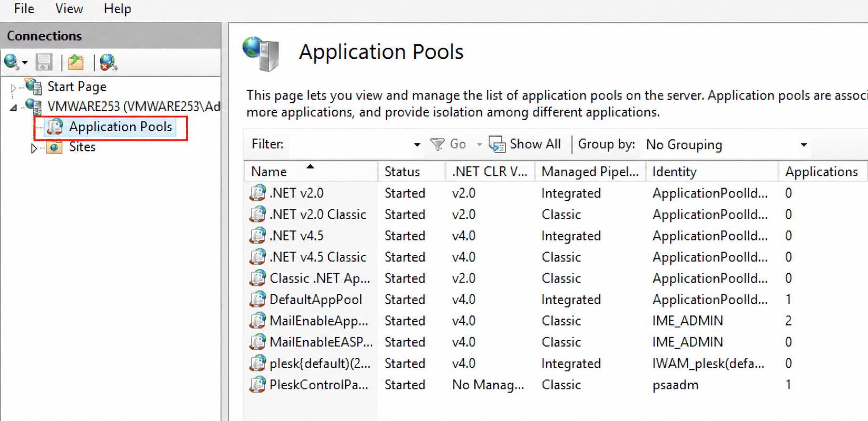The width and height of the screenshot is (868, 421).
Task: Select the .NET v2.0 Classic pool name
Action: tap(318, 214)
